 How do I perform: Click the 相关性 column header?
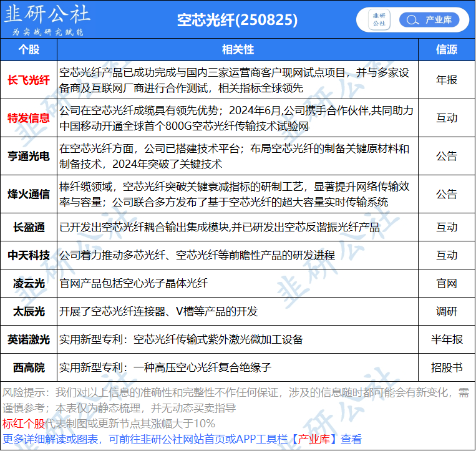pyautogui.click(x=238, y=49)
